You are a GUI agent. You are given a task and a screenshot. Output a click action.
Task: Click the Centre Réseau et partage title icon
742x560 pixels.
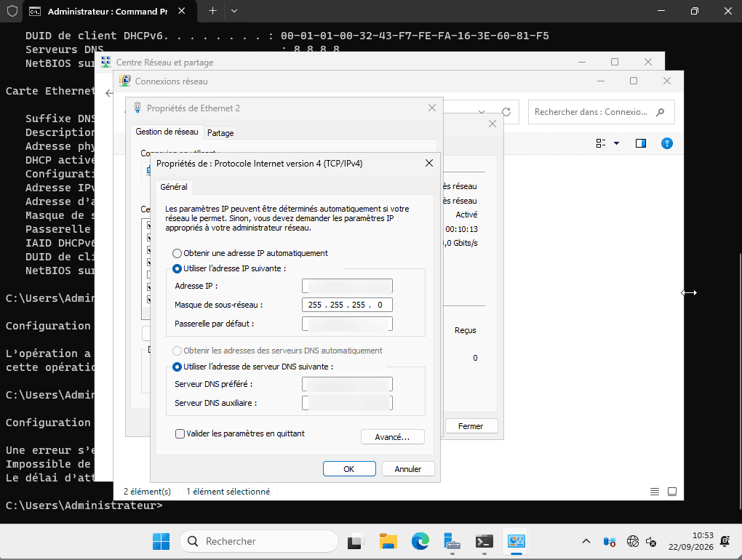pyautogui.click(x=106, y=62)
